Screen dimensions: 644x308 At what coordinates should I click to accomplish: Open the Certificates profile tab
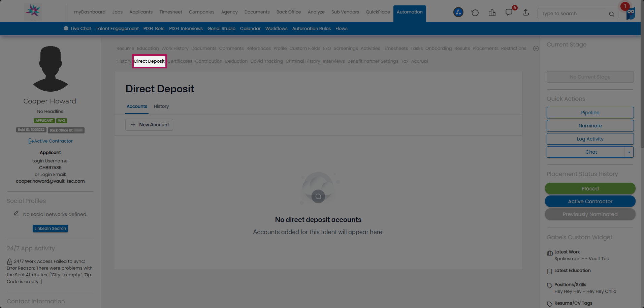[180, 61]
